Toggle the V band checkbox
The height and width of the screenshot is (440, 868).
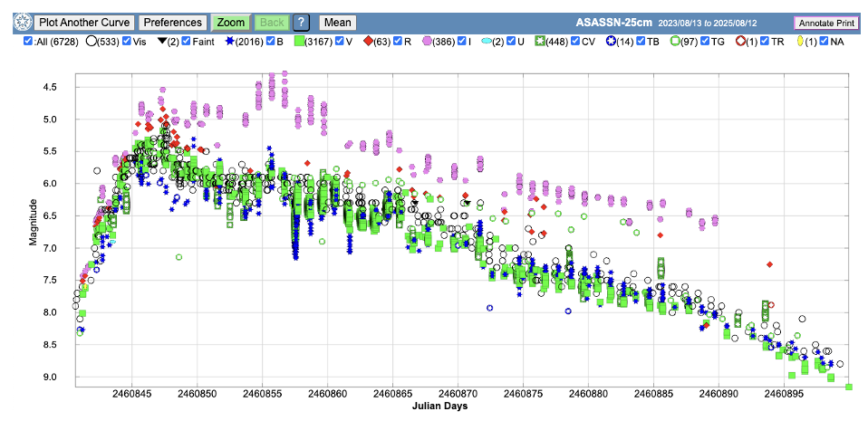pos(340,42)
